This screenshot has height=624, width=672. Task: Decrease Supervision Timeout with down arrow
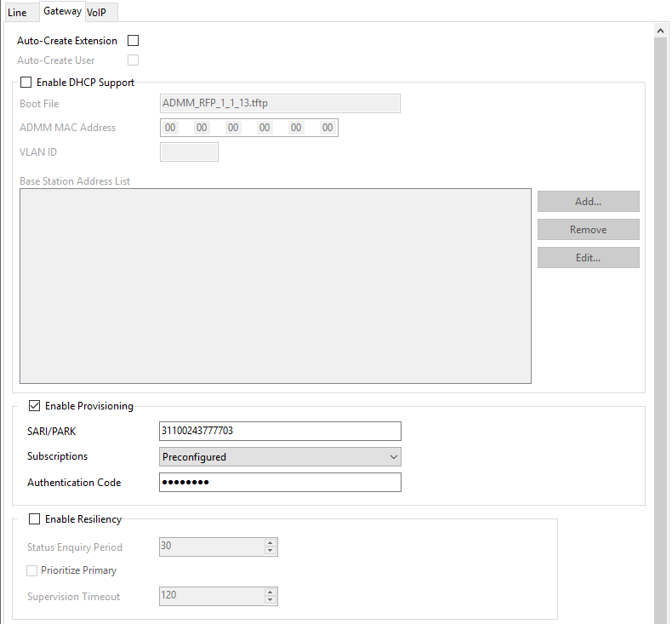[x=270, y=600]
